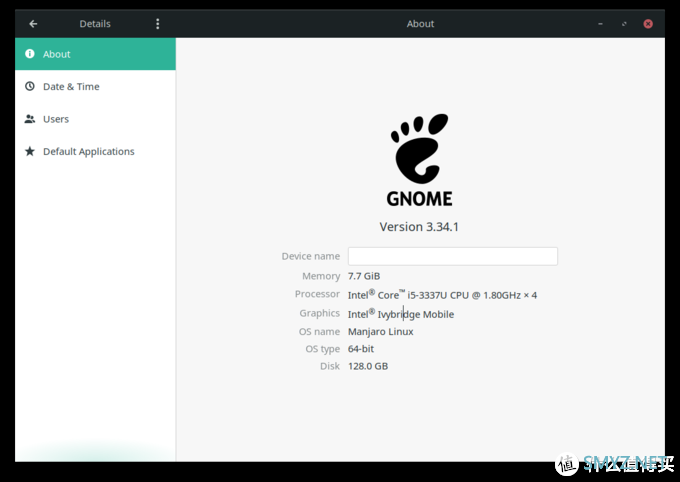Click the Device name label
Screen dimensions: 680x482
(311, 256)
